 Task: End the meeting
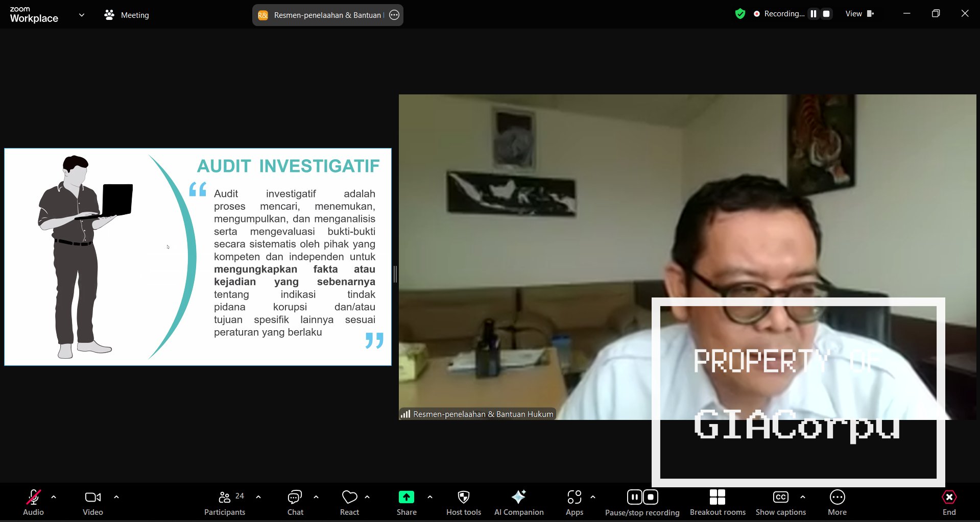coord(949,503)
